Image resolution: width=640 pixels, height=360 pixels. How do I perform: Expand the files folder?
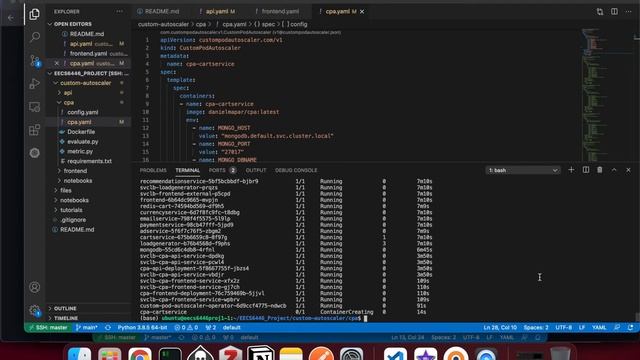coord(66,190)
